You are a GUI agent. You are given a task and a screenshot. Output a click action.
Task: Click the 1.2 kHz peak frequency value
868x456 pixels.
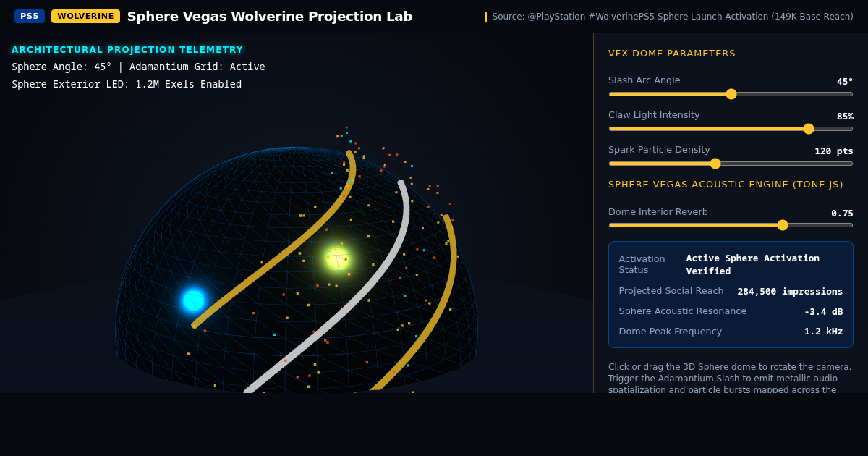click(x=823, y=332)
